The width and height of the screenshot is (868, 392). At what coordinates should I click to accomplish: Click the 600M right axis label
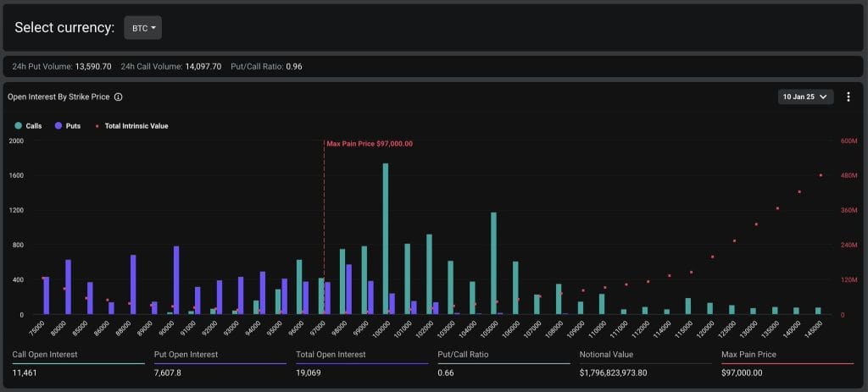[x=849, y=141]
